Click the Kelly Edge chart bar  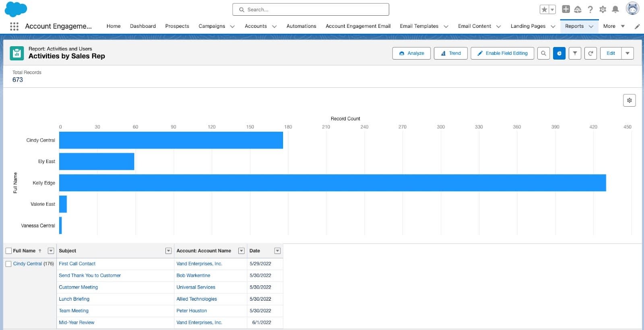point(332,183)
